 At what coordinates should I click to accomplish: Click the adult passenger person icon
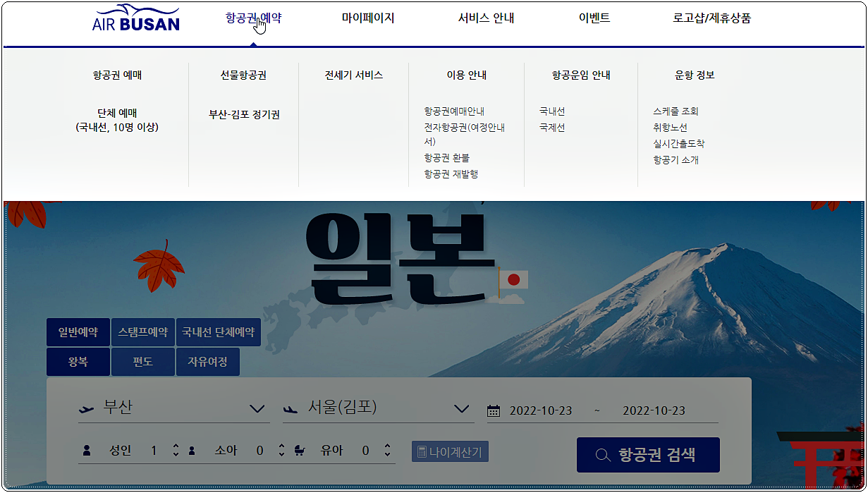pyautogui.click(x=87, y=449)
